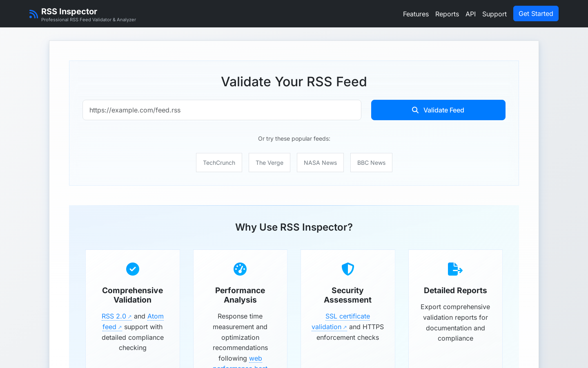This screenshot has height=368, width=588.
Task: Open the Reports navigation link
Action: coord(447,14)
